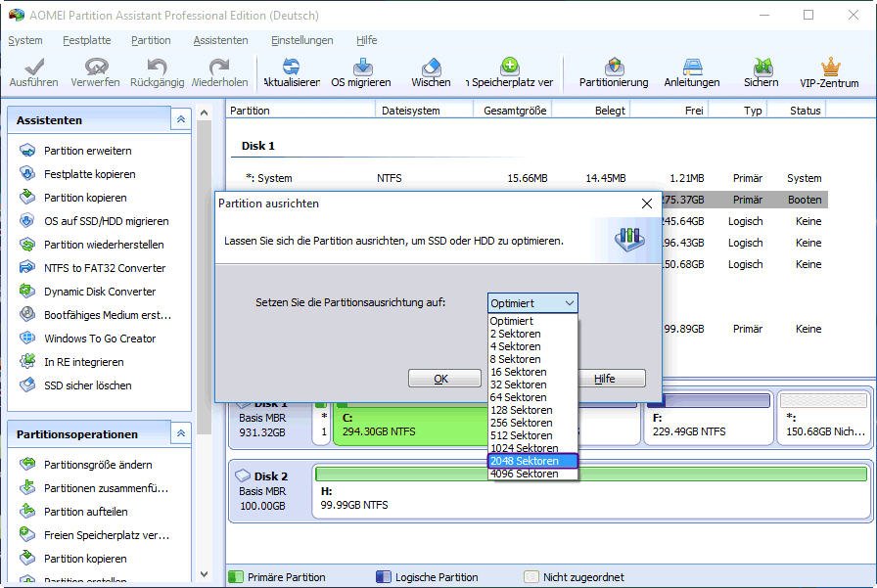
Task: Sort by the Belegt column header
Action: coord(592,111)
